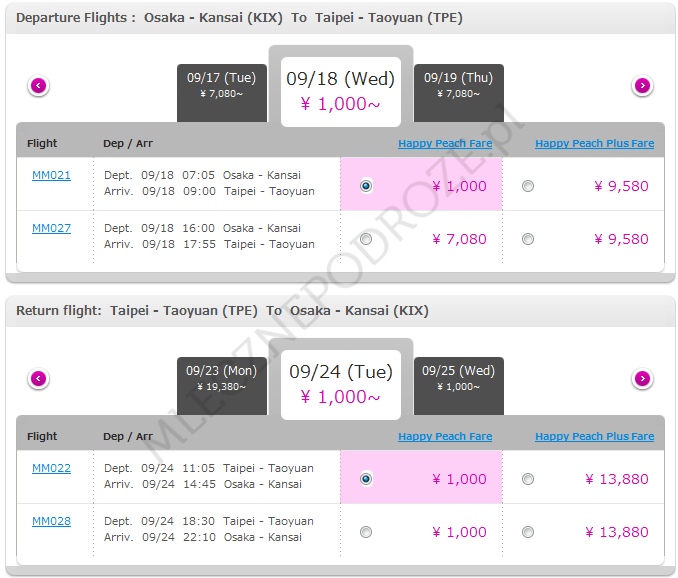Open flight MM021 details link
Viewport: 678px width, 578px height.
coord(51,175)
